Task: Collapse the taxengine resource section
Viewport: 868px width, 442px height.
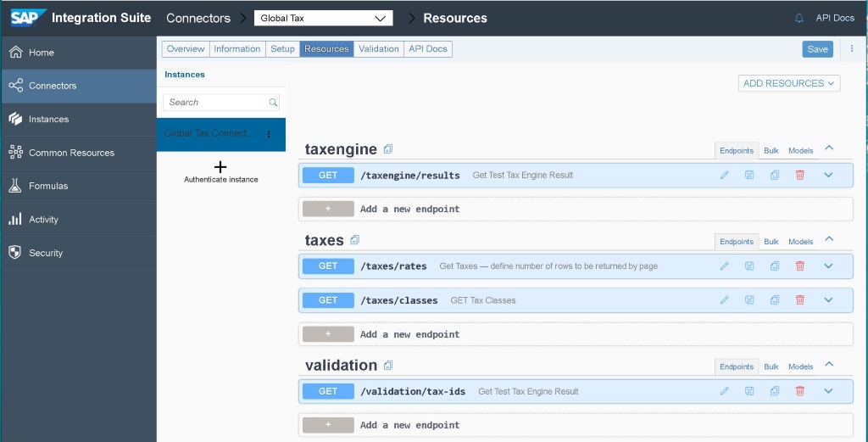Action: pyautogui.click(x=829, y=148)
